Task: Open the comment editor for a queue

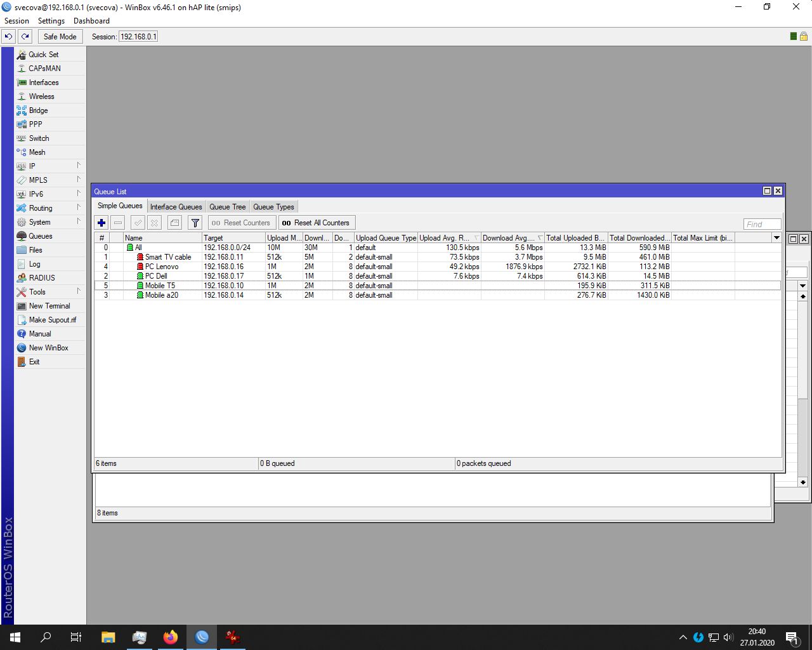Action: tap(174, 223)
